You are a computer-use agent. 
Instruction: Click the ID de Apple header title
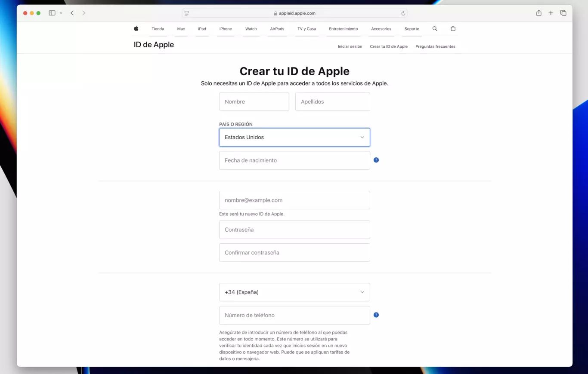(x=154, y=45)
